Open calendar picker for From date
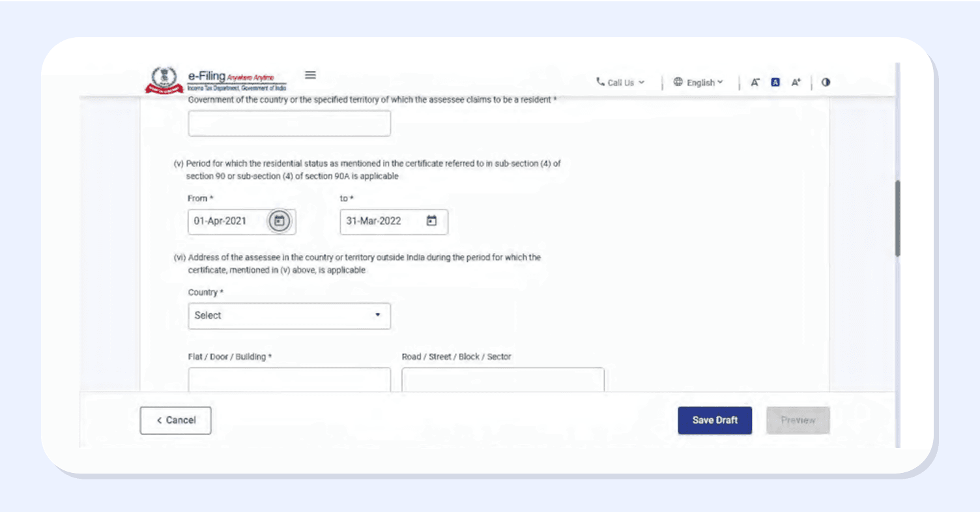 (x=280, y=221)
